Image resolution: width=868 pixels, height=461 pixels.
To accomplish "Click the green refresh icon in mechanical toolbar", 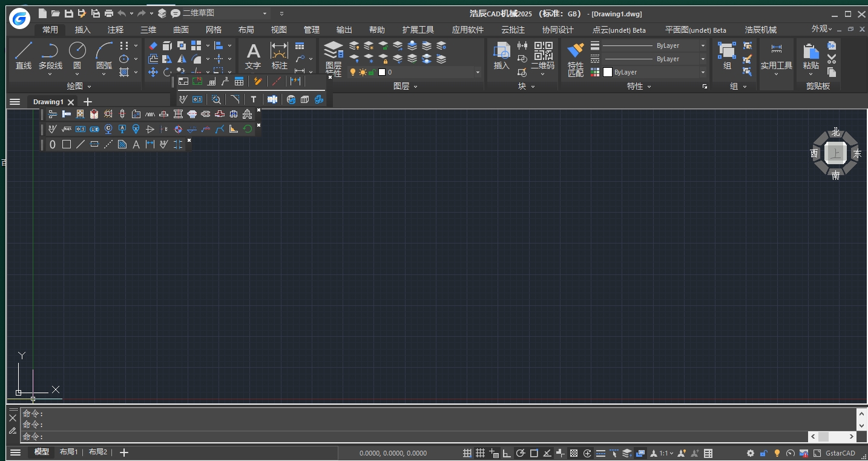I will (248, 129).
